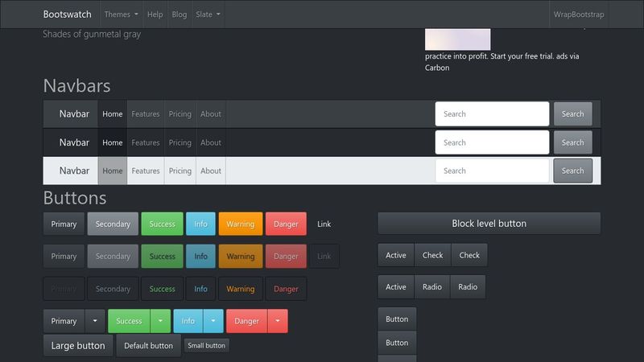644x362 pixels.
Task: Select Features in the light navbar
Action: tap(146, 171)
